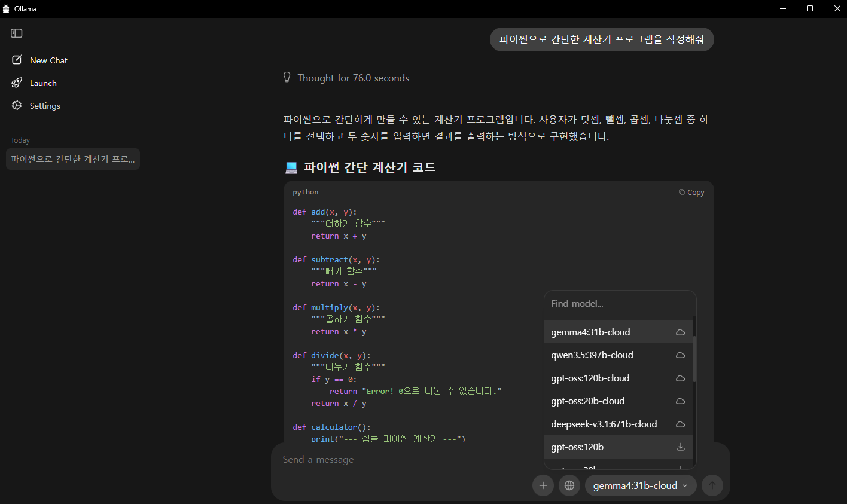Viewport: 847px width, 504px height.
Task: Click the plus attach button
Action: pyautogui.click(x=543, y=485)
